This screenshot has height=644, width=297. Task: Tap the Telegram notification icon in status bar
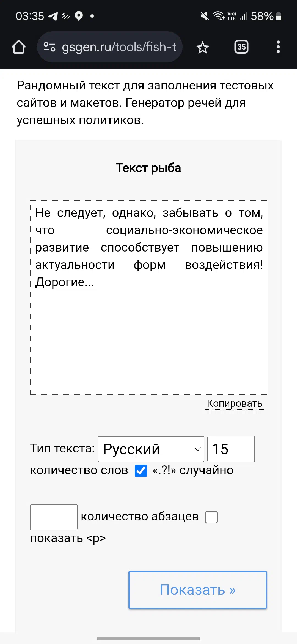53,16
